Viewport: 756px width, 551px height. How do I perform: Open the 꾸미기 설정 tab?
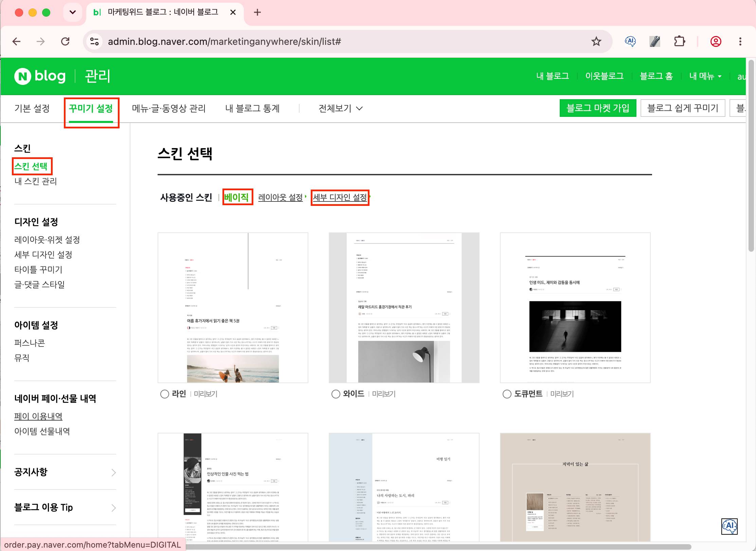(91, 108)
